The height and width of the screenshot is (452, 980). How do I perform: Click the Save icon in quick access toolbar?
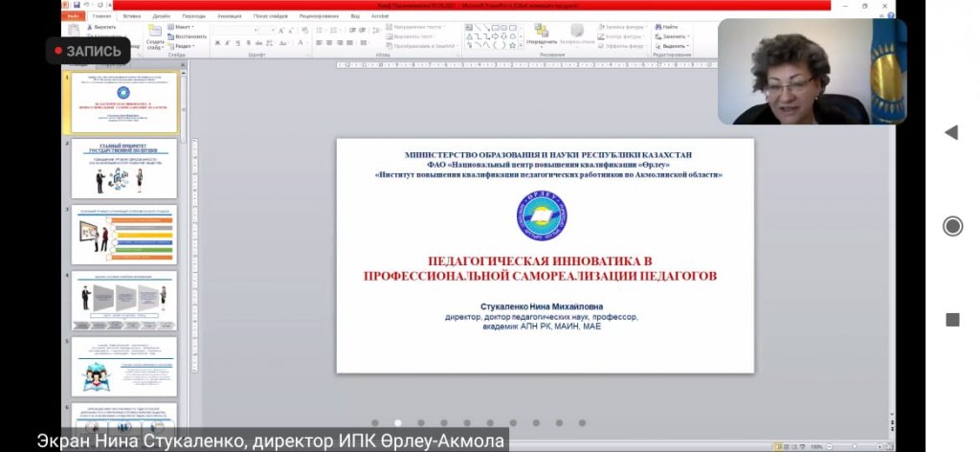point(77,5)
